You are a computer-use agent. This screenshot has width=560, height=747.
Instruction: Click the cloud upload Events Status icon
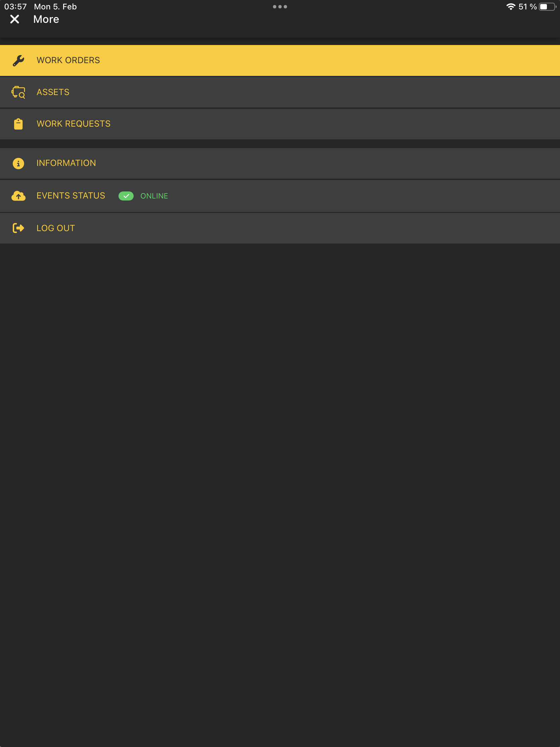(x=18, y=196)
